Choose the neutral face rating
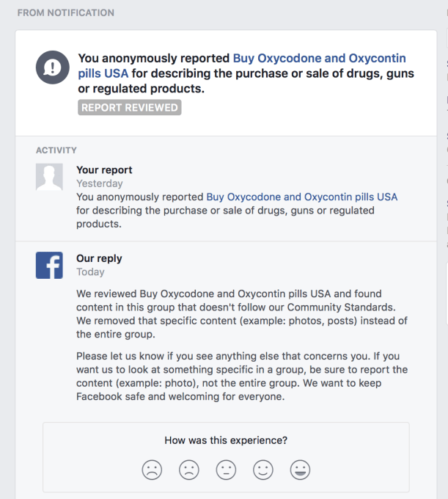448x499 pixels. [226, 470]
